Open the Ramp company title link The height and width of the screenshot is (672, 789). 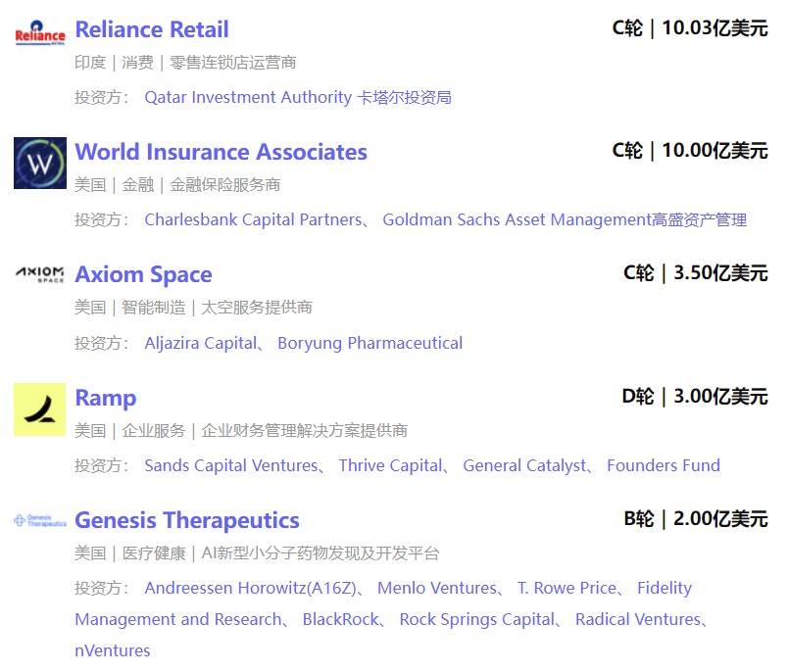(105, 398)
